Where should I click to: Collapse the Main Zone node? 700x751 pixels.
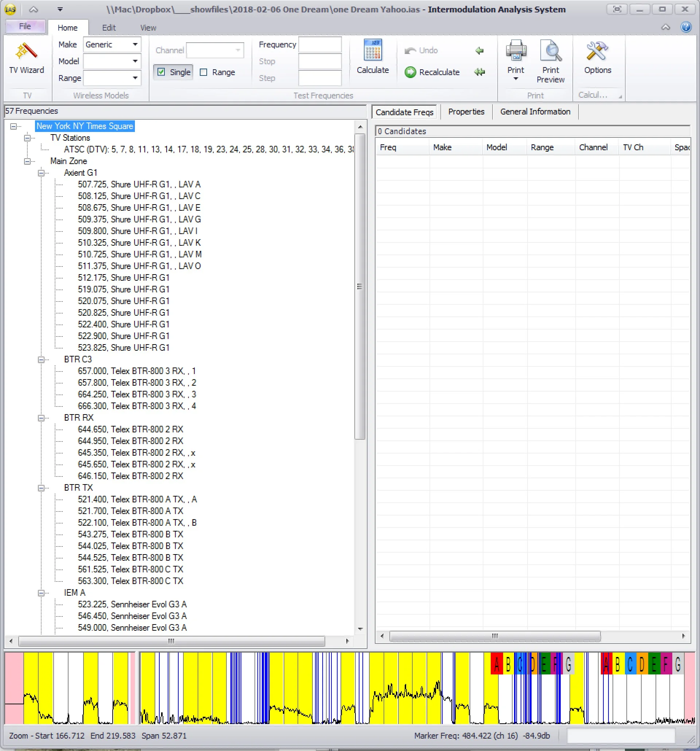[x=27, y=161]
